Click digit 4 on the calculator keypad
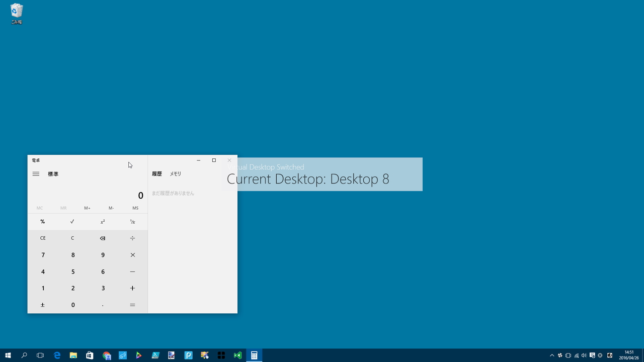The image size is (644, 362). pyautogui.click(x=43, y=271)
